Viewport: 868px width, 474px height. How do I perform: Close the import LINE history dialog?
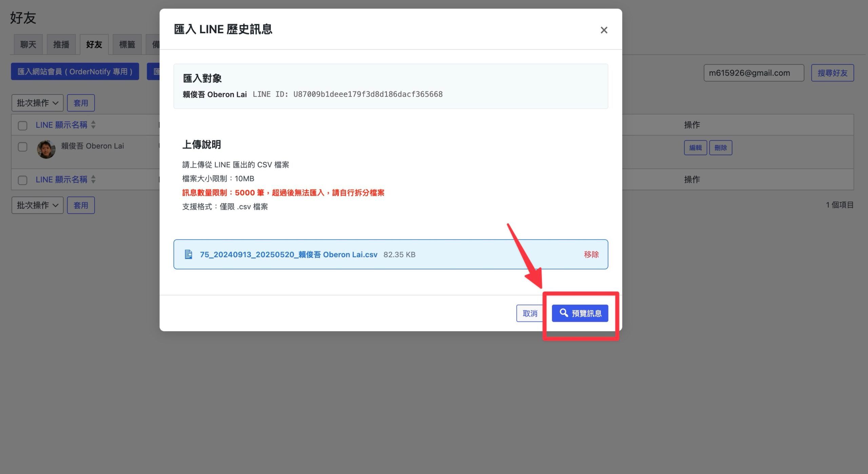click(x=604, y=30)
